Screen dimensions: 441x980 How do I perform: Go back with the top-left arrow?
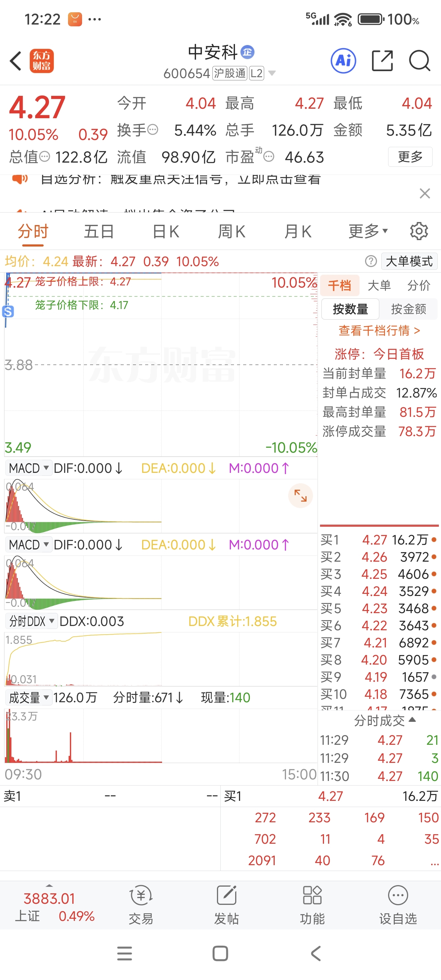coord(16,61)
